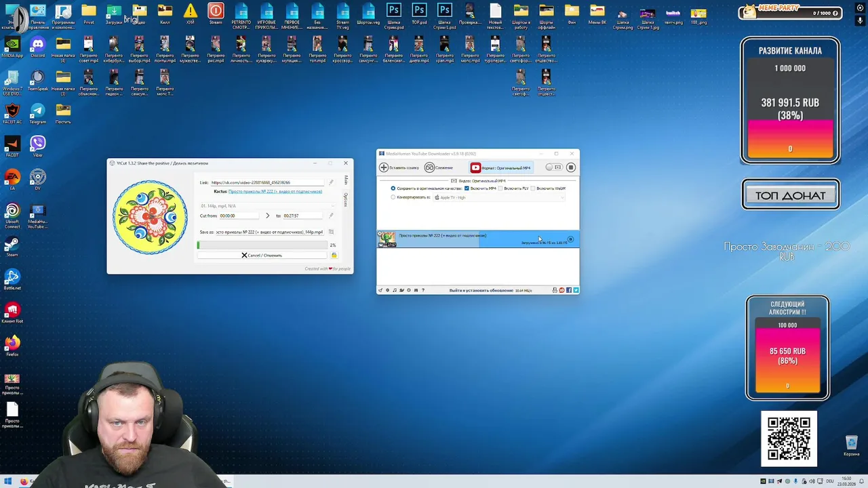Screen dimensions: 868x488
Task: Open the TeamSpeak desktop shortcut
Action: [38, 81]
